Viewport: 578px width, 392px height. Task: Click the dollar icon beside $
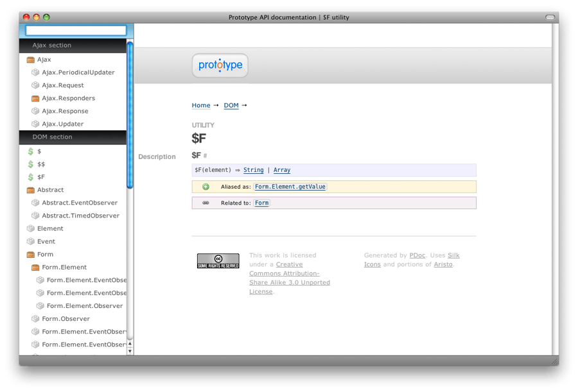point(31,151)
